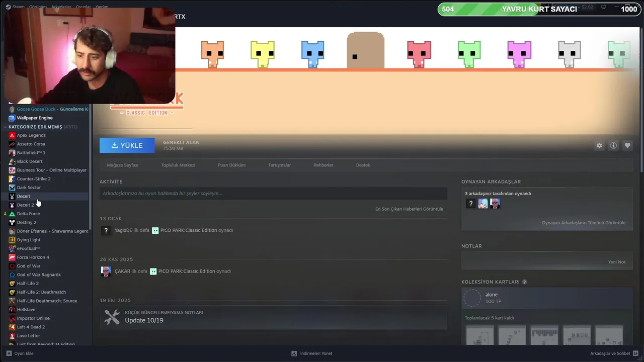This screenshot has width=644, height=362.
Task: Open İndirmeleri Yönet downloads manager
Action: [312, 353]
